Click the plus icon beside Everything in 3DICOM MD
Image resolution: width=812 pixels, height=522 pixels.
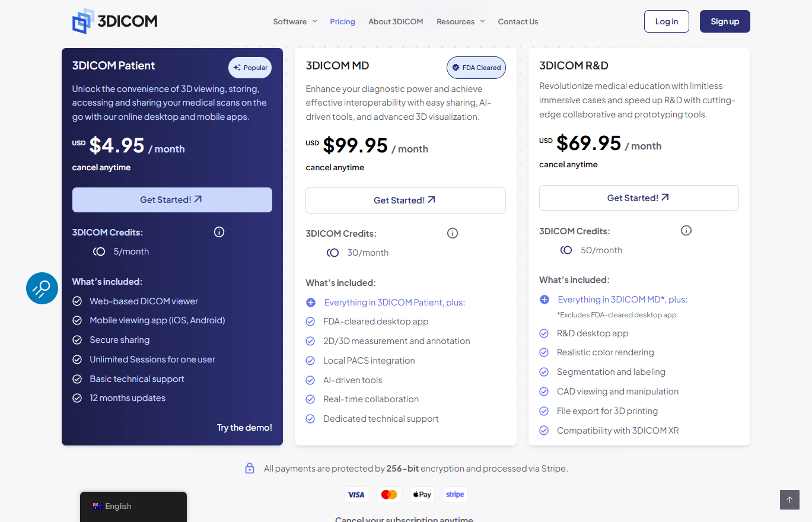[x=544, y=300]
